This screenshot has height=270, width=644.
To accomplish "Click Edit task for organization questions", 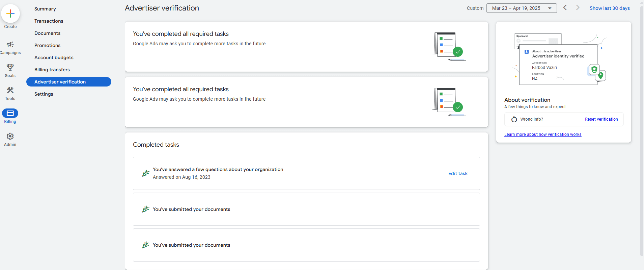I will tap(457, 173).
